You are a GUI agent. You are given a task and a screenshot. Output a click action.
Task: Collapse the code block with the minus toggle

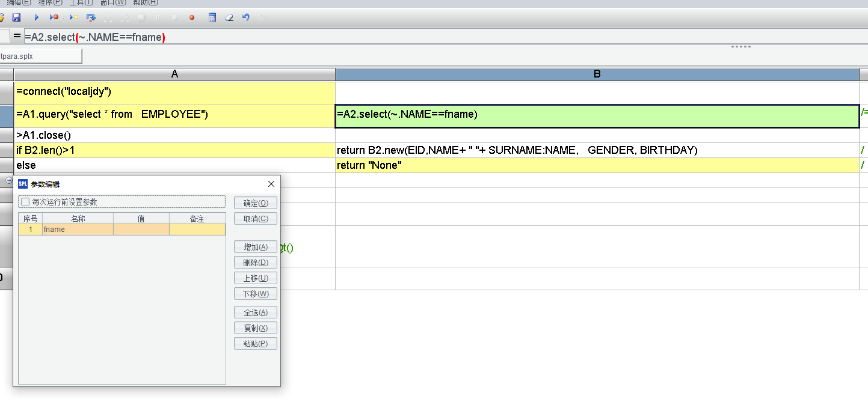9,180
